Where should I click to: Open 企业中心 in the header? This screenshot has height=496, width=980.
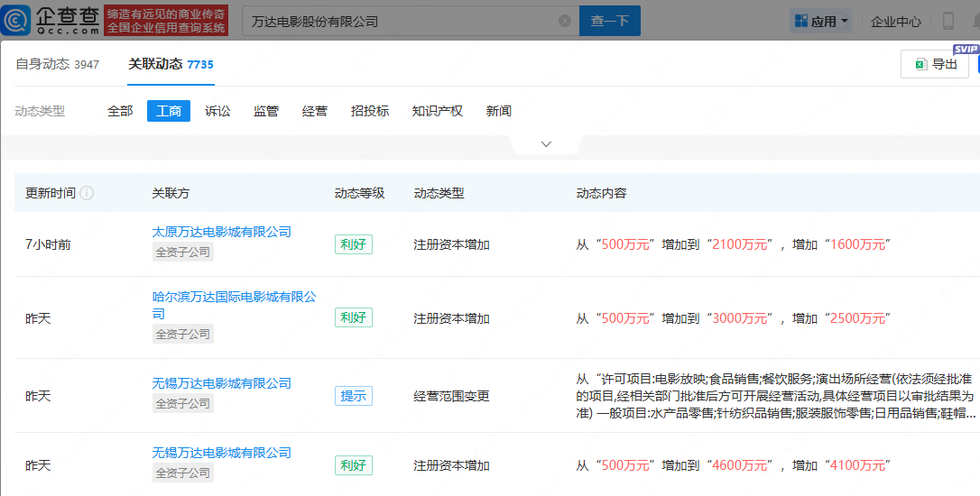click(x=895, y=21)
